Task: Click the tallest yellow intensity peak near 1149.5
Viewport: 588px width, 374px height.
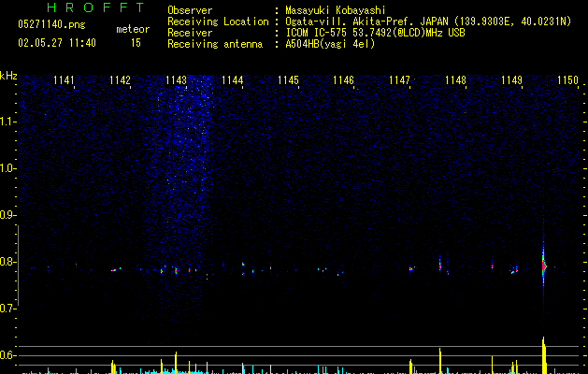Action: [x=544, y=355]
